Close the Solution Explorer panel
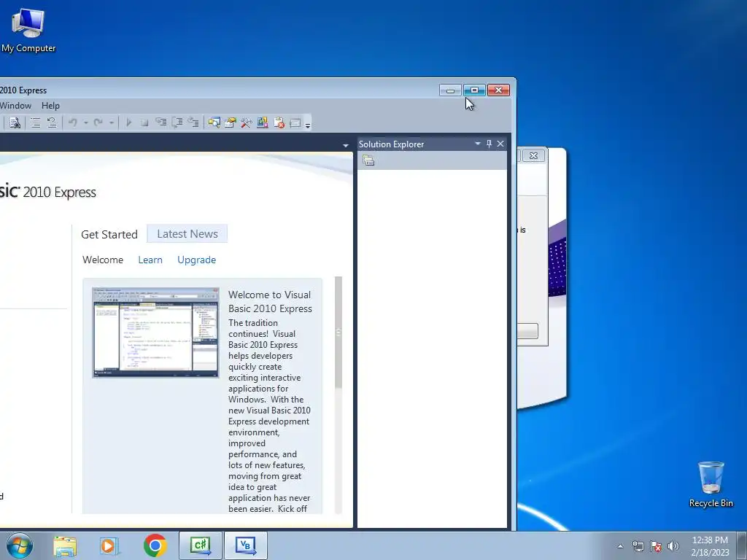Image resolution: width=747 pixels, height=560 pixels. point(500,144)
